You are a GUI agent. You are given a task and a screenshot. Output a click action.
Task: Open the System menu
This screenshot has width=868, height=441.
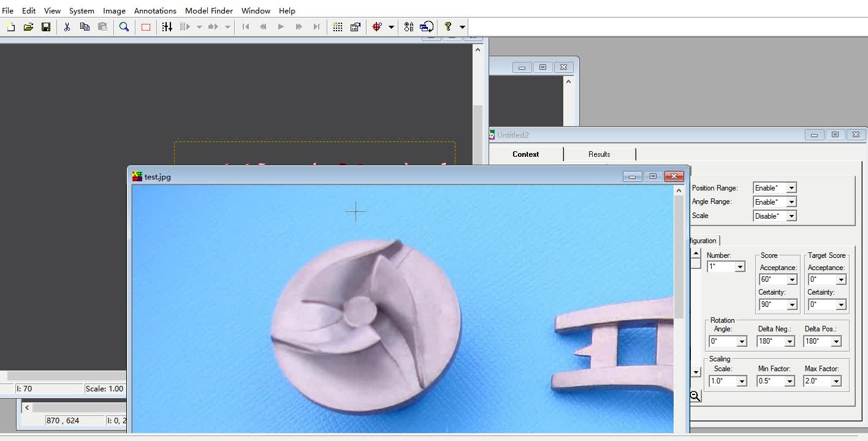[x=82, y=10]
